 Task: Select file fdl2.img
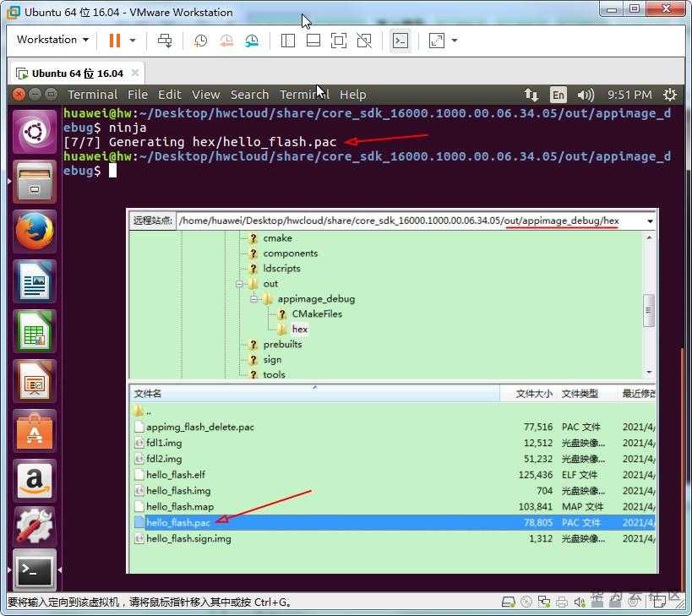(393, 459)
